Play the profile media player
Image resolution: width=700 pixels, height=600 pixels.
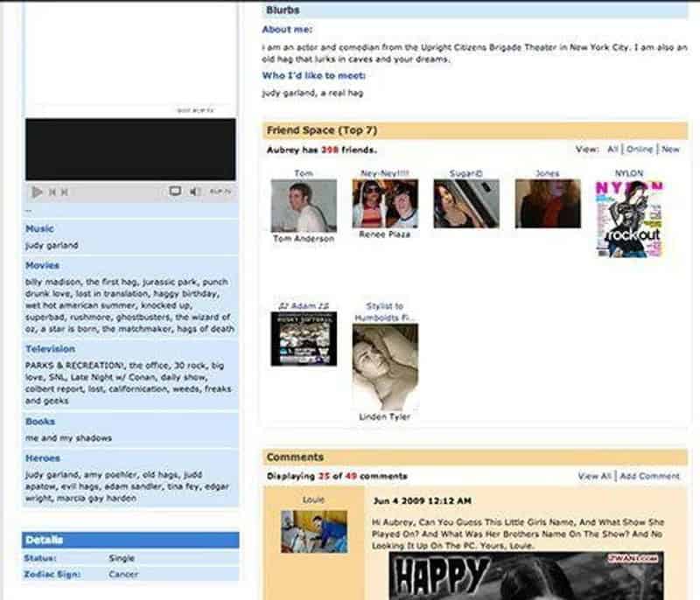[37, 192]
